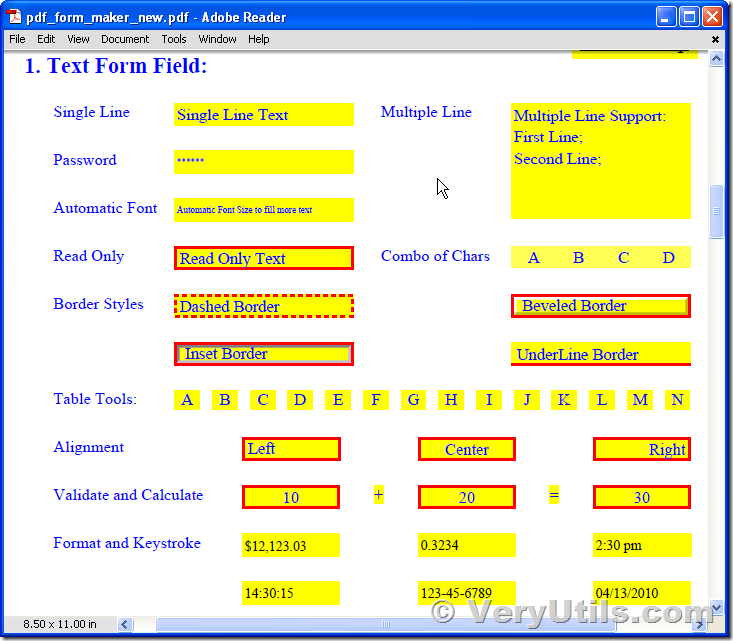Image resolution: width=733 pixels, height=641 pixels.
Task: Click the Beveled Border field
Action: click(x=601, y=306)
